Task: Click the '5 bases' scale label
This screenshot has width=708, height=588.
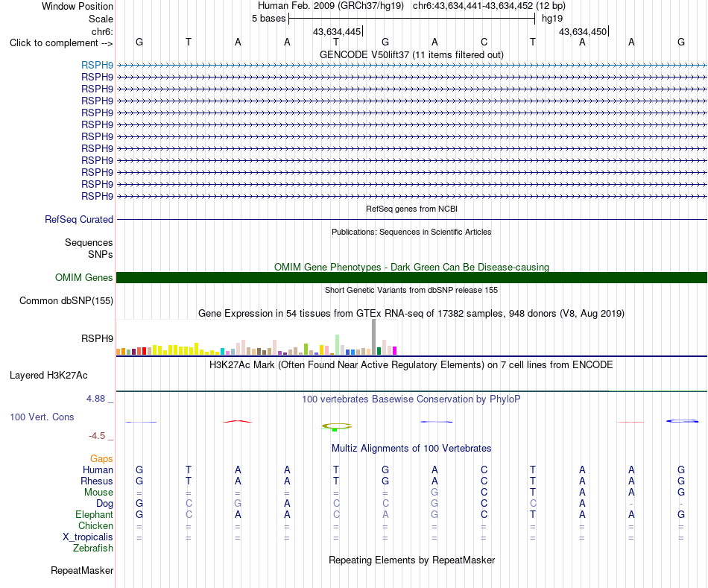Action: [x=268, y=19]
